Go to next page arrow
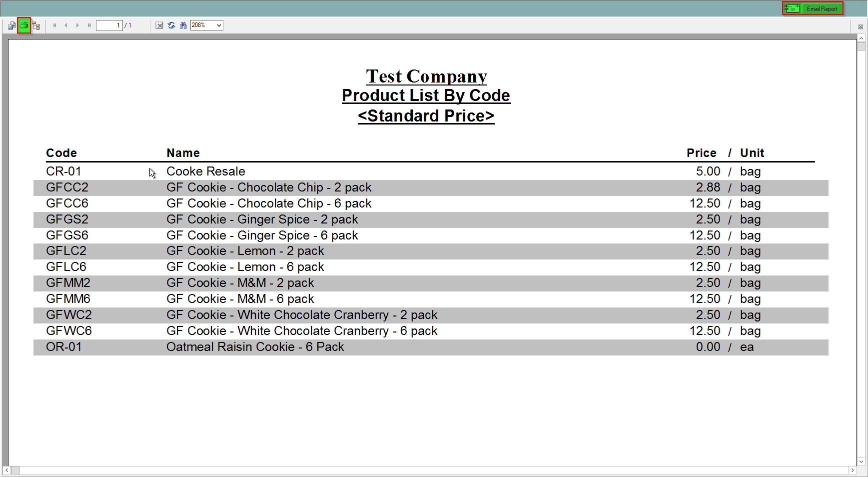868x477 pixels. click(77, 25)
